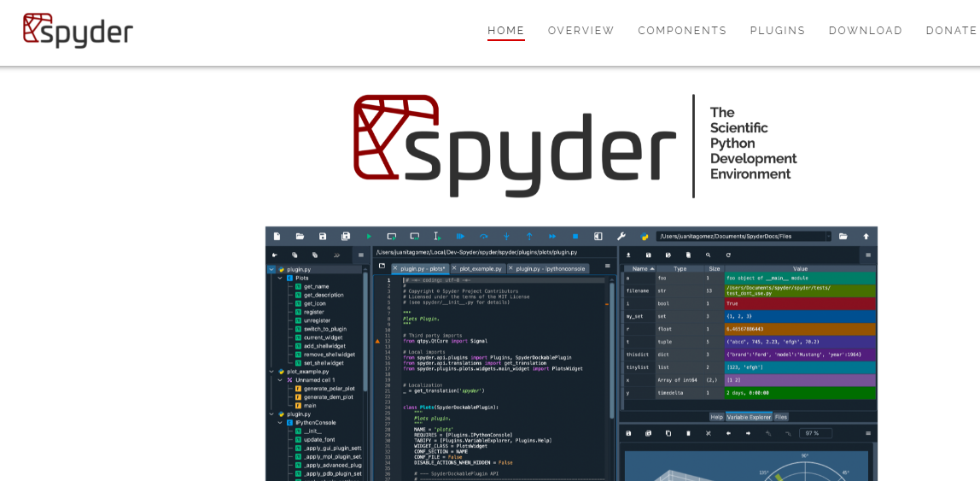980x481 pixels.
Task: Open the COMPONENTS menu item
Action: pyautogui.click(x=682, y=31)
